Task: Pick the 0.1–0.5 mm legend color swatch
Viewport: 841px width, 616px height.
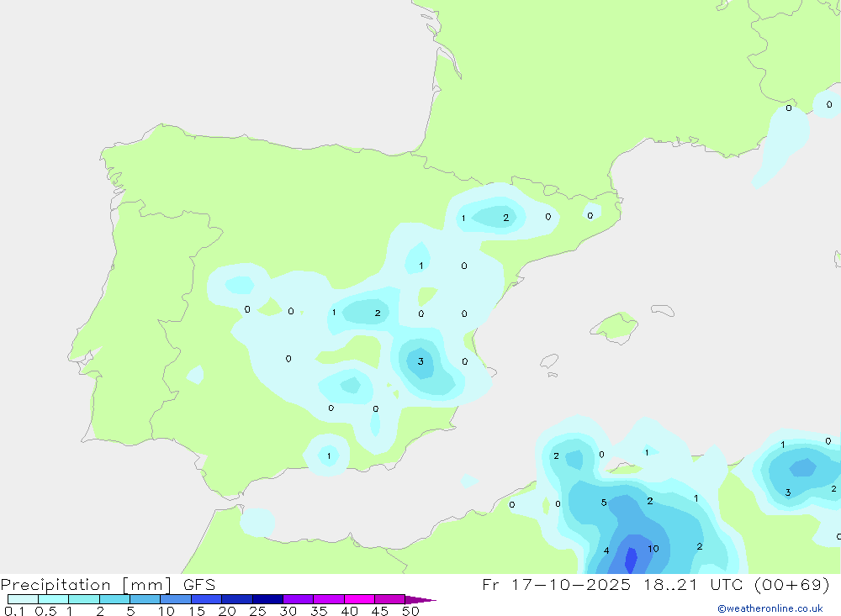Action: 23,599
